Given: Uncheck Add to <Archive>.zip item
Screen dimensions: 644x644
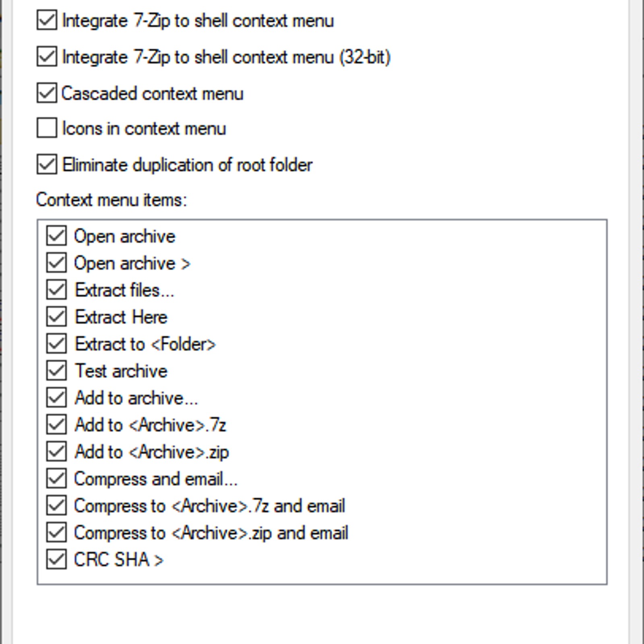Looking at the screenshot, I should [x=56, y=452].
